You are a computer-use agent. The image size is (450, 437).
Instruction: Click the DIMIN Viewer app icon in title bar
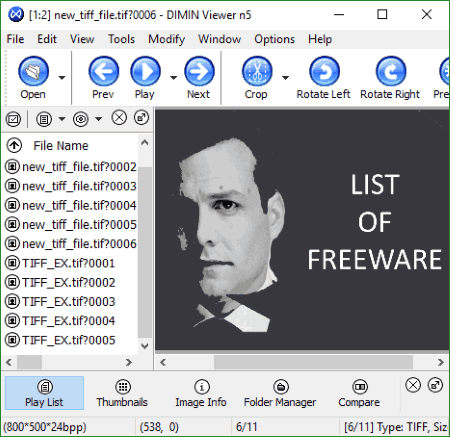coord(16,15)
